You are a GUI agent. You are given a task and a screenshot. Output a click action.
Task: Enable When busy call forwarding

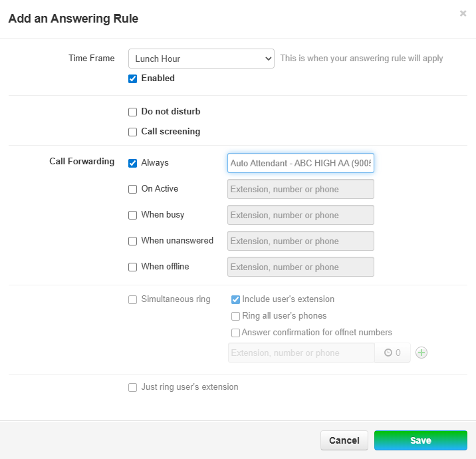coord(132,215)
